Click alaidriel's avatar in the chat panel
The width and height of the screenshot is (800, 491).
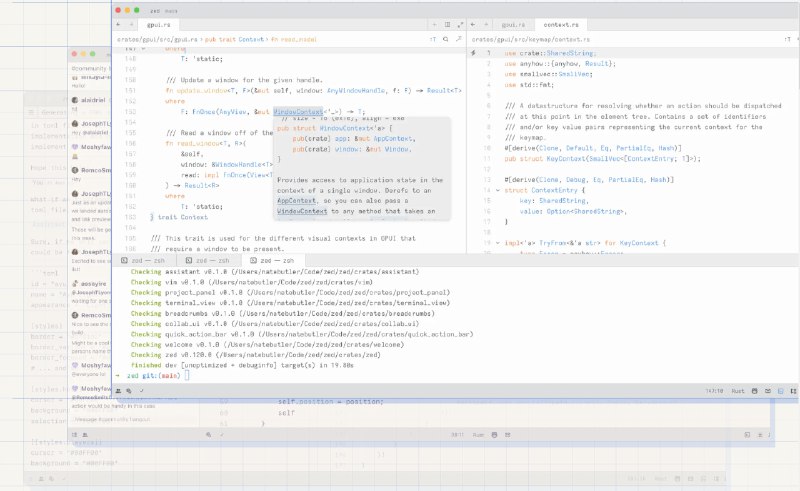[75, 101]
